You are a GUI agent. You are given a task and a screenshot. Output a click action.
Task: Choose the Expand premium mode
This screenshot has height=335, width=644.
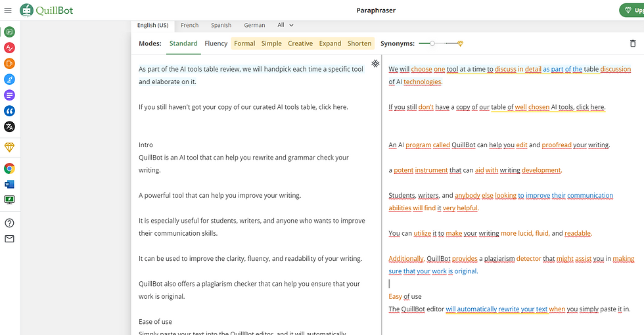click(x=330, y=43)
